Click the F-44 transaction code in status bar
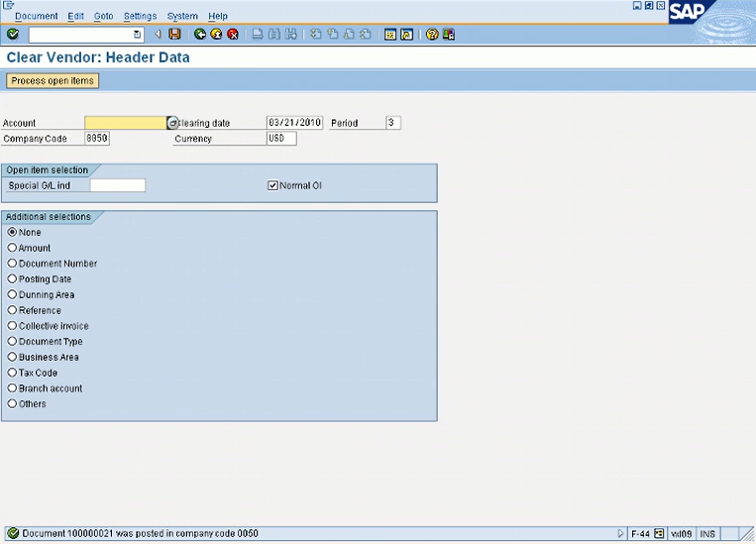The width and height of the screenshot is (756, 544). pos(641,534)
